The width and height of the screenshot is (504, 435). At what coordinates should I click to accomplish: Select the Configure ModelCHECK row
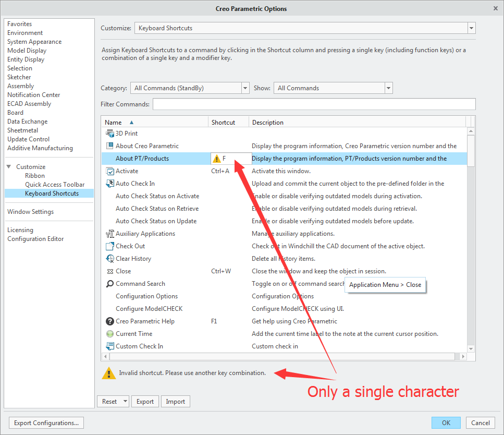pos(284,309)
